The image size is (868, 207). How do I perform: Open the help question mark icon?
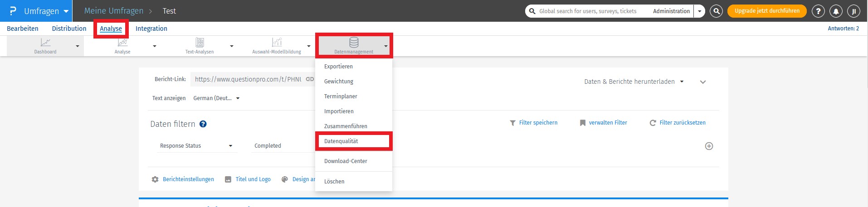818,11
